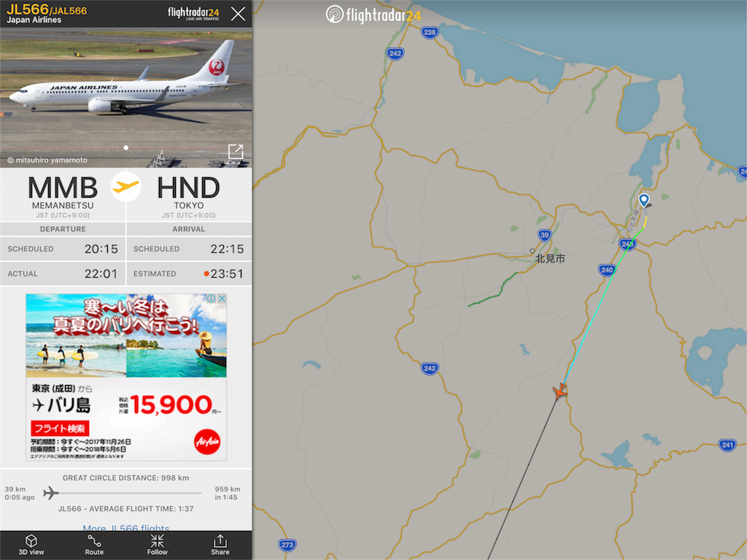Image resolution: width=747 pixels, height=560 pixels.
Task: Click the flight progress bar plane
Action: [x=50, y=493]
